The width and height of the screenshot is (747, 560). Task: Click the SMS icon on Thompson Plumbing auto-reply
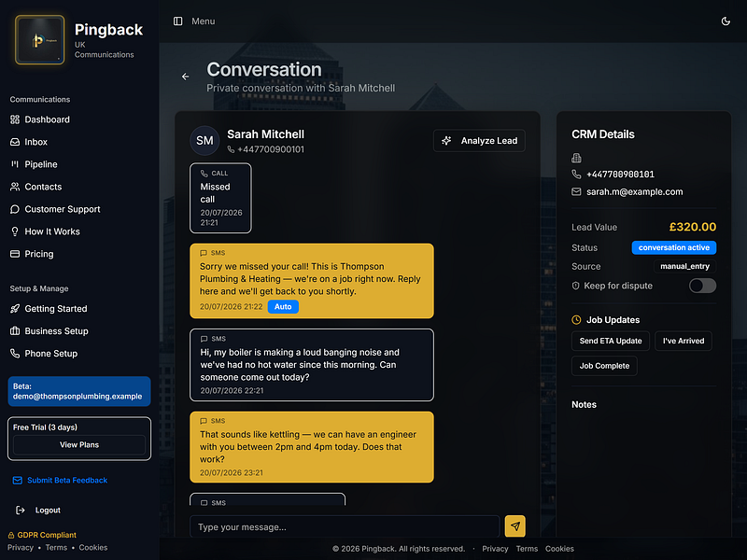(x=204, y=253)
